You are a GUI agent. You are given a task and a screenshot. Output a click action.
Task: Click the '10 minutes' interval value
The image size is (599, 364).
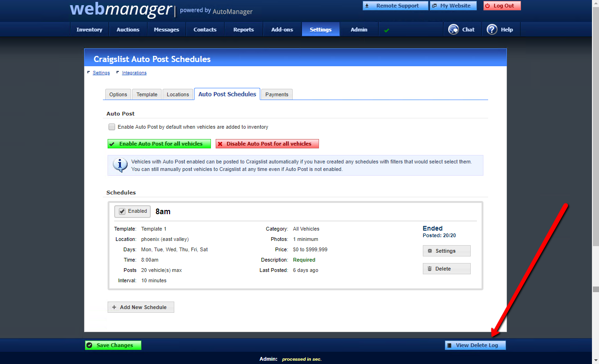(x=154, y=280)
